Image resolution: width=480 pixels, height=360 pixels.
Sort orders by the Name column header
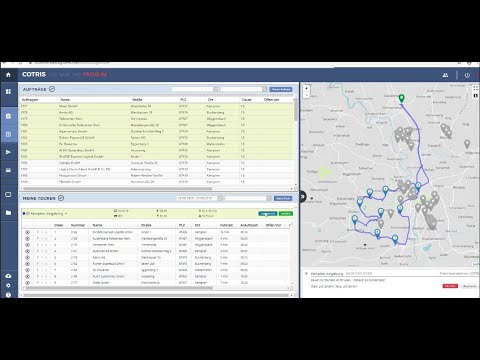point(65,100)
